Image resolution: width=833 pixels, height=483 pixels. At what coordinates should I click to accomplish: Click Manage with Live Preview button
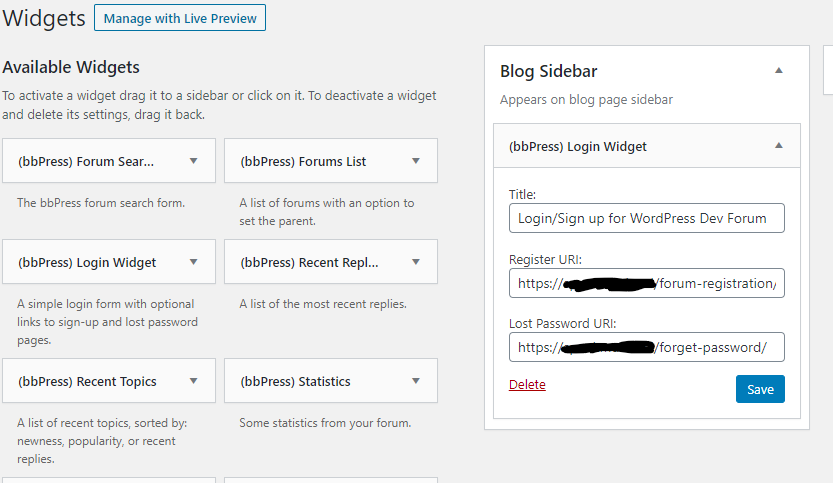click(x=180, y=18)
